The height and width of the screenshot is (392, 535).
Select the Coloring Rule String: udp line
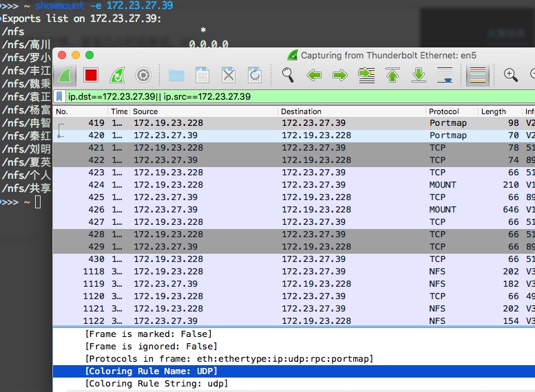tap(294, 384)
